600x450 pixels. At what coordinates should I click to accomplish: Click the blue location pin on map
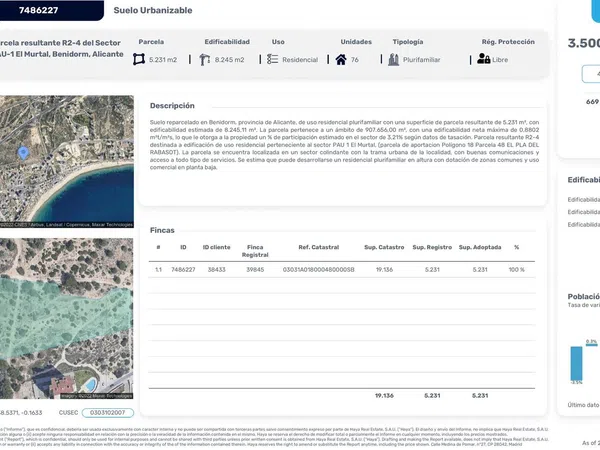(23, 153)
